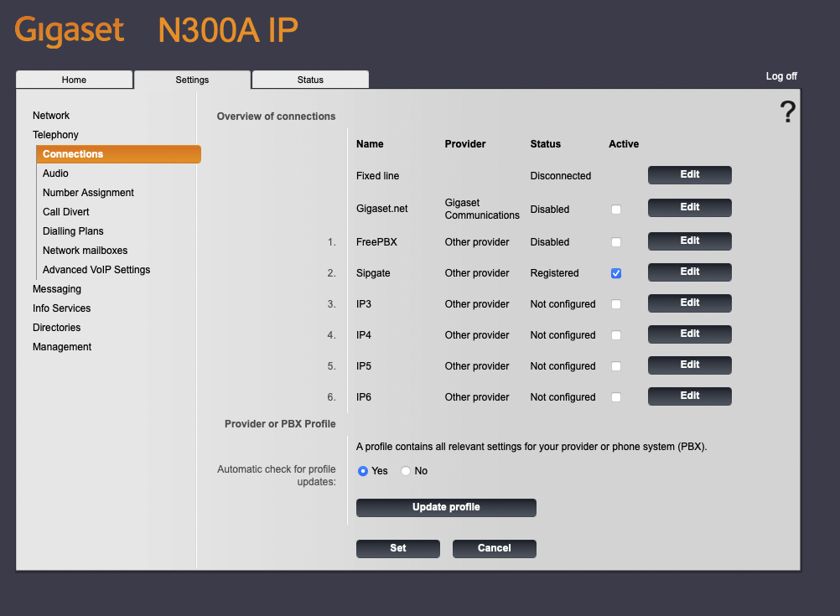The height and width of the screenshot is (616, 840).
Task: Click the N300A IP model title
Action: coord(228,30)
